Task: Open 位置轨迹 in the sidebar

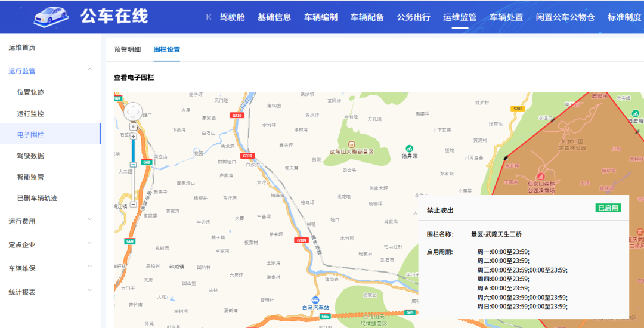Action: [30, 92]
